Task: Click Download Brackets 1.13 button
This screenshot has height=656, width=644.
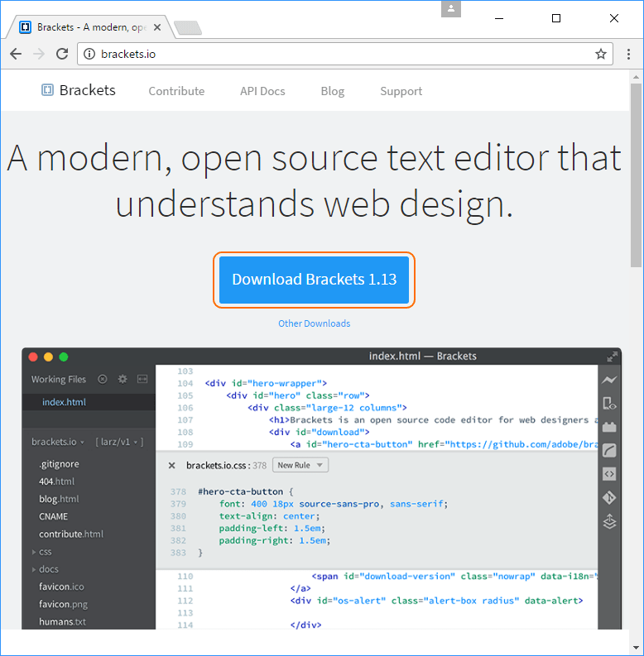Action: pyautogui.click(x=314, y=280)
